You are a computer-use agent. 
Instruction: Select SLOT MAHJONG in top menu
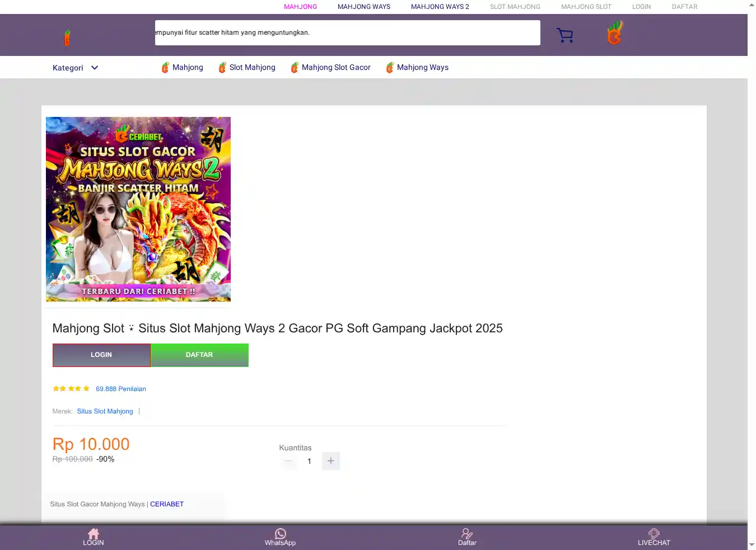515,7
